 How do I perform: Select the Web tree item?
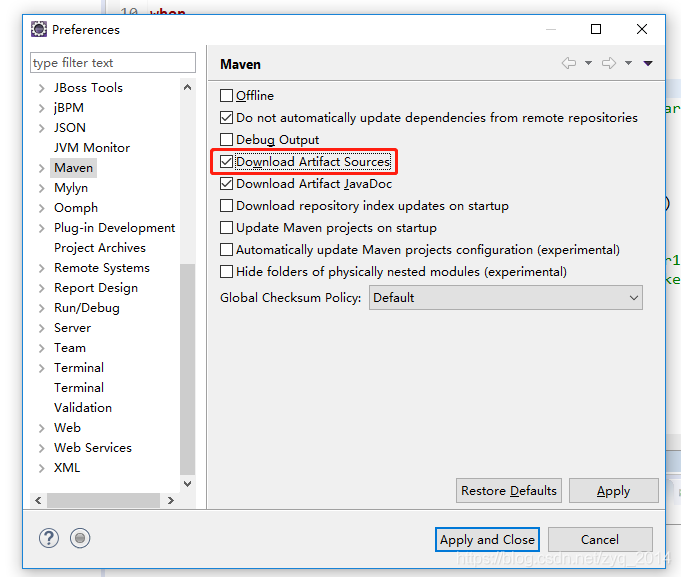pos(67,428)
